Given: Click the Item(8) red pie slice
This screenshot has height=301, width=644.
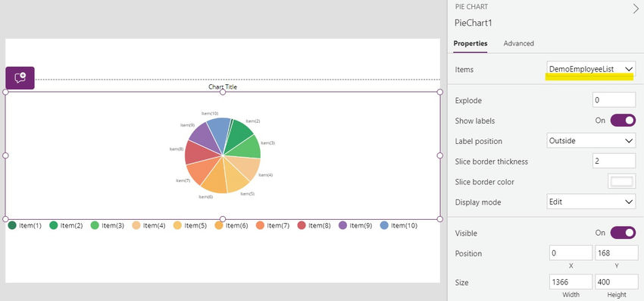Looking at the screenshot, I should pos(199,153).
